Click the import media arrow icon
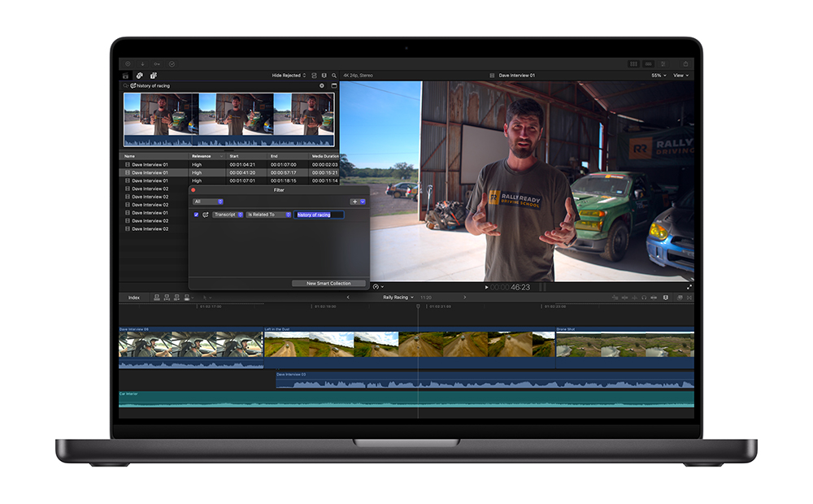 142,63
